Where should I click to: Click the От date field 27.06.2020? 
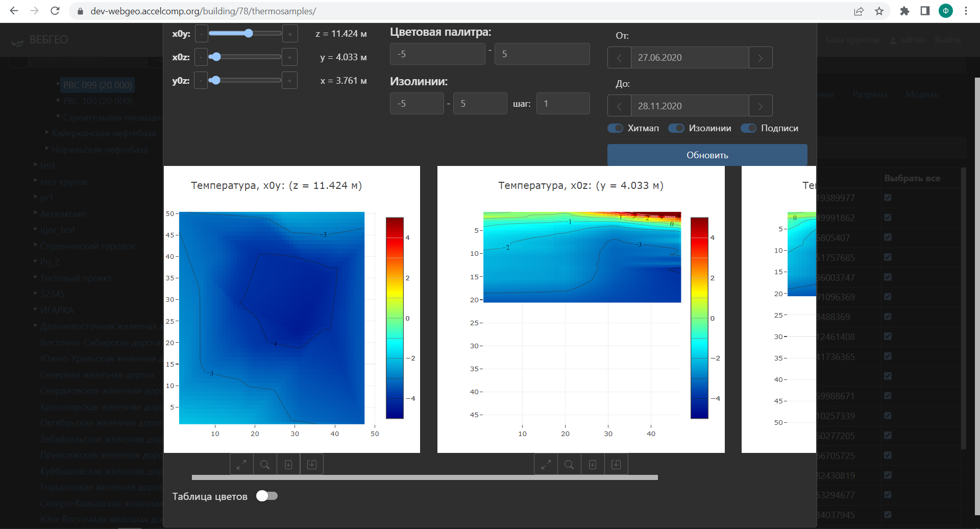point(689,58)
